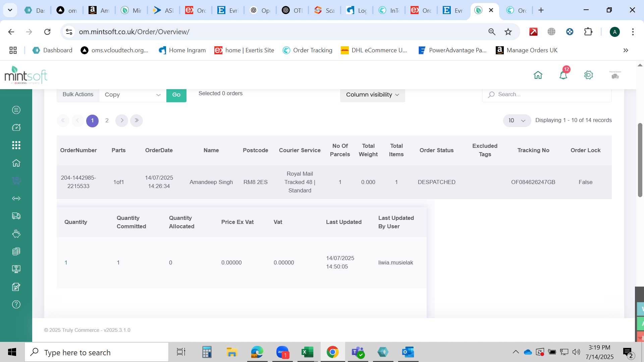This screenshot has width=644, height=362.
Task: Sort by OrderDate column header
Action: [159, 150]
